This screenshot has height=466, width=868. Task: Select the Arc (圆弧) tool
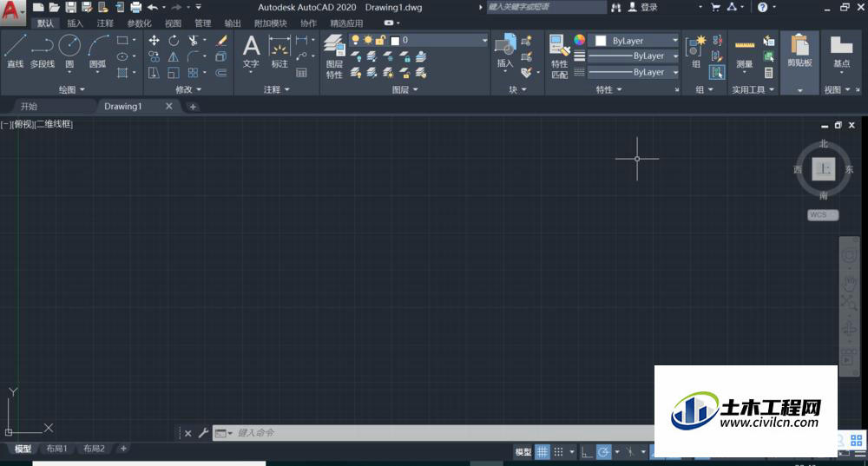coord(98,51)
